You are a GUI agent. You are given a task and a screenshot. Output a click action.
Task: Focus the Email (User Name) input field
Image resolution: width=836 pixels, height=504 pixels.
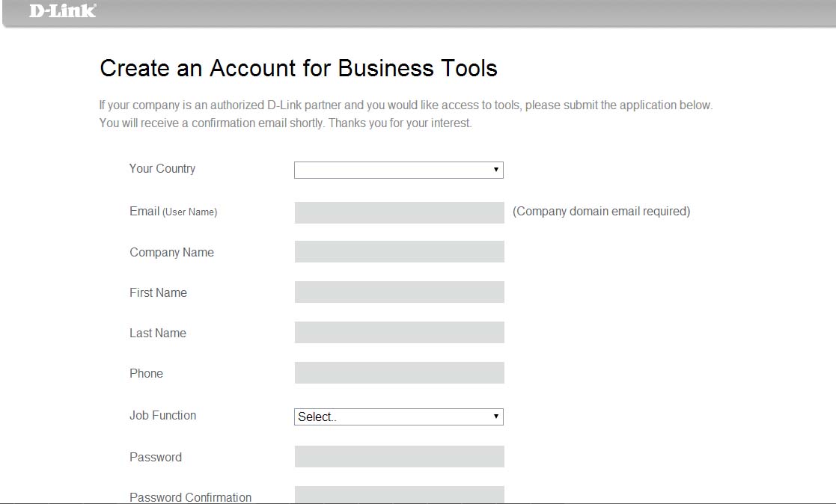pos(399,212)
